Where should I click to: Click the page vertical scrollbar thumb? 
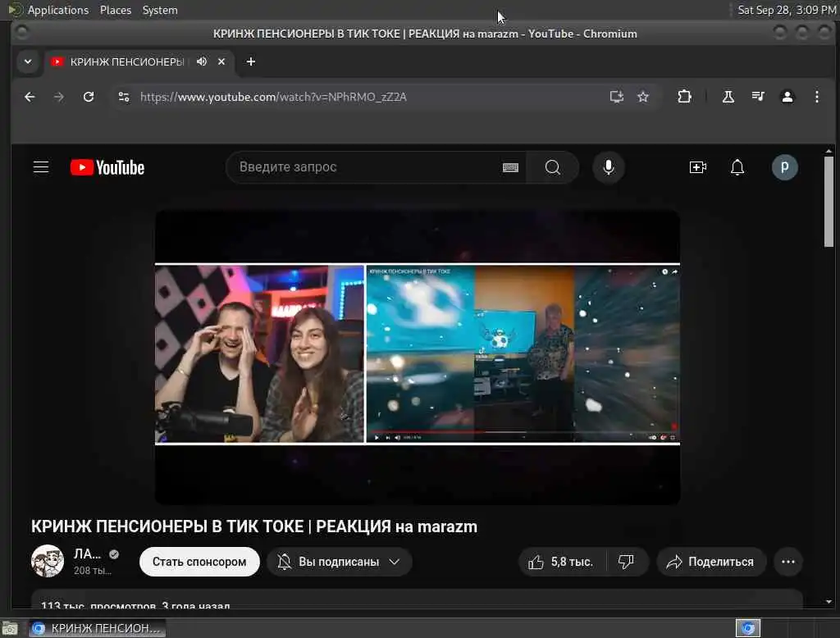pos(829,202)
